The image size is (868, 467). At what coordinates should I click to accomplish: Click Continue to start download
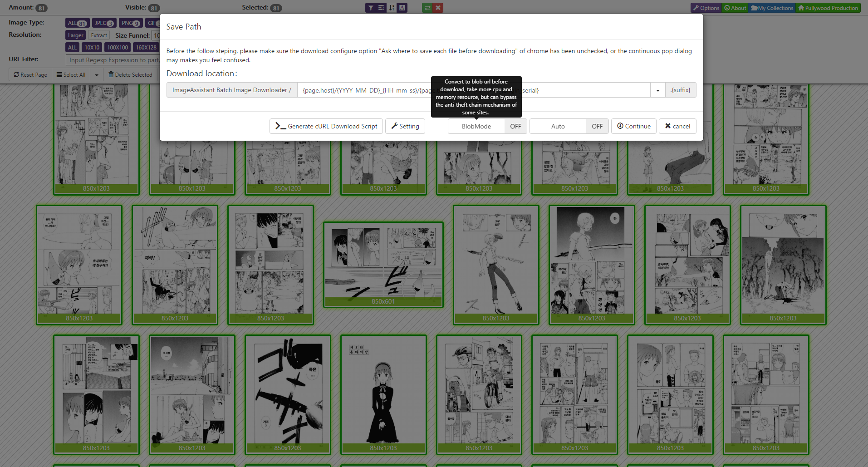(634, 126)
